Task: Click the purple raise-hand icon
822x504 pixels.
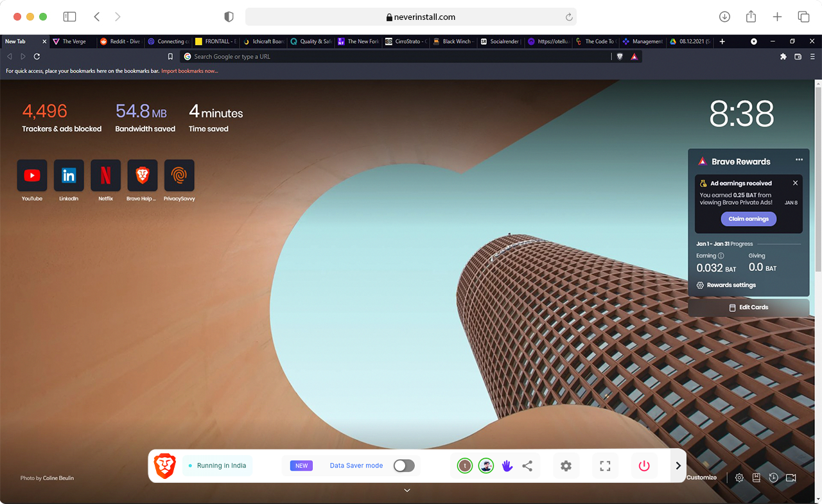Action: (507, 466)
